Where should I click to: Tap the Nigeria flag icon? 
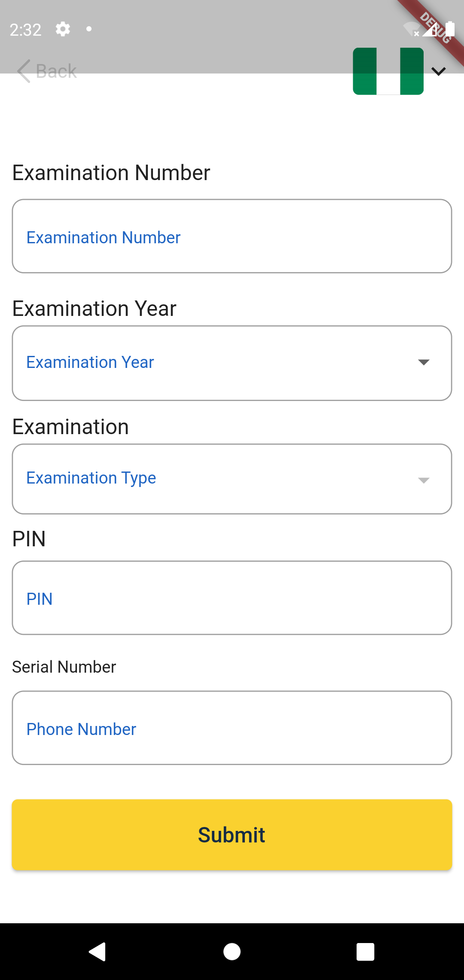[388, 71]
